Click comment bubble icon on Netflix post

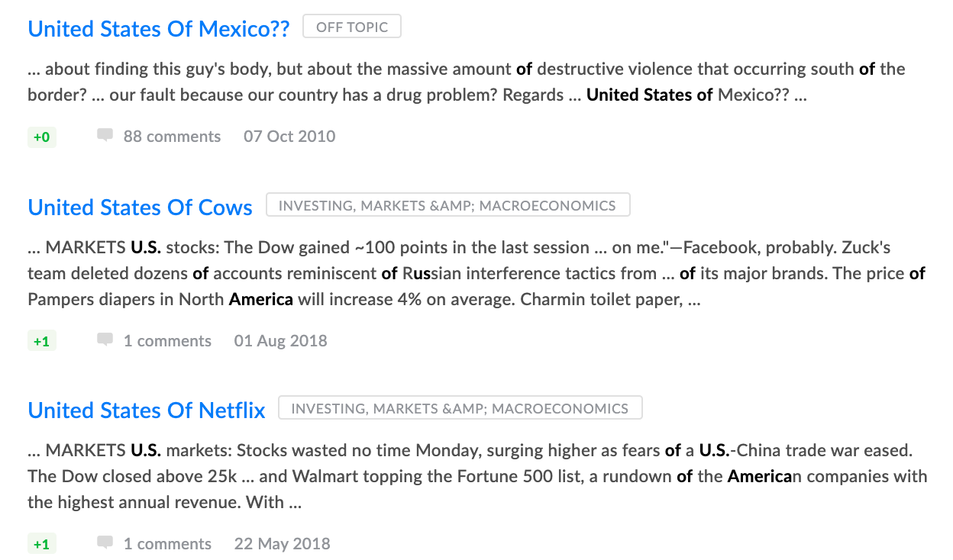coord(105,543)
